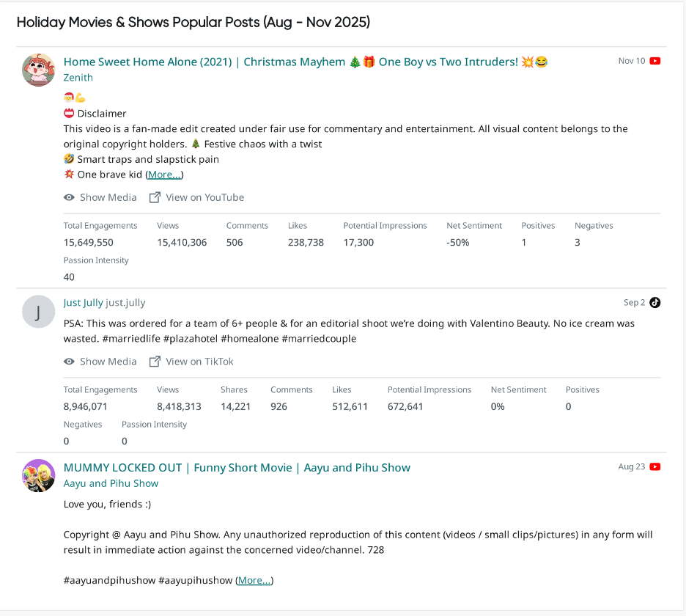The width and height of the screenshot is (686, 616).
Task: Click the TikTok icon beside the Sep 2 date
Action: 655,302
